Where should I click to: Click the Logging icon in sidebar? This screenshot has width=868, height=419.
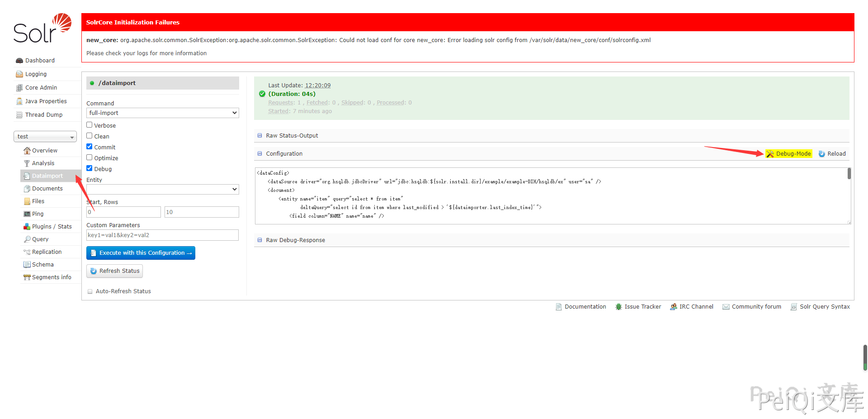[19, 74]
